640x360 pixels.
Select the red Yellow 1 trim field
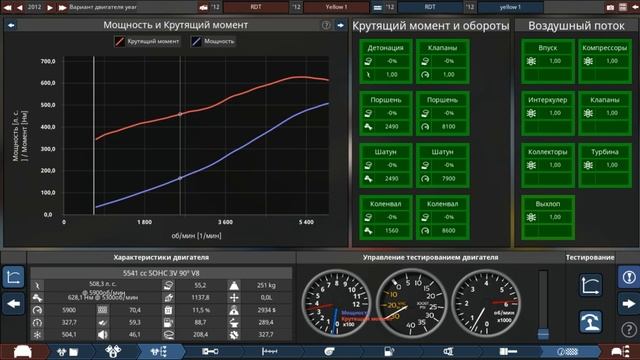336,7
